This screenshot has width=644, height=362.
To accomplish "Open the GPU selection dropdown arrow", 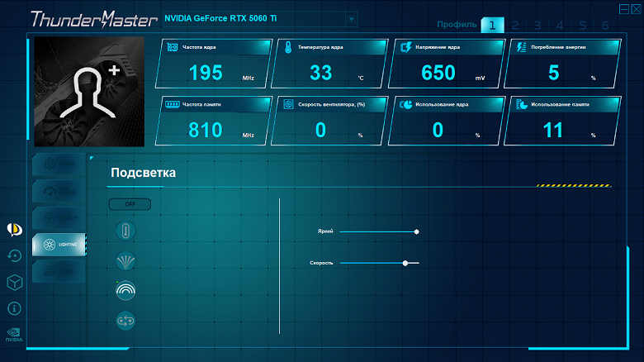I will (x=351, y=19).
